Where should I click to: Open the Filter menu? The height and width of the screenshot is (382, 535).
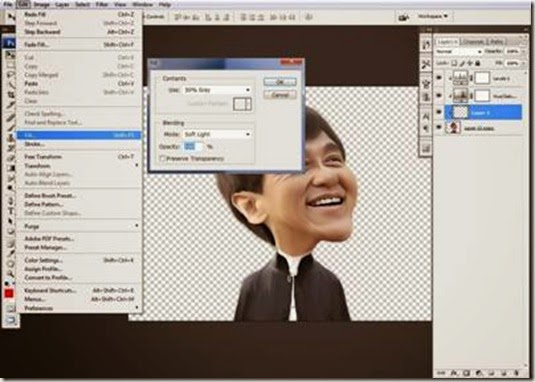tap(102, 4)
